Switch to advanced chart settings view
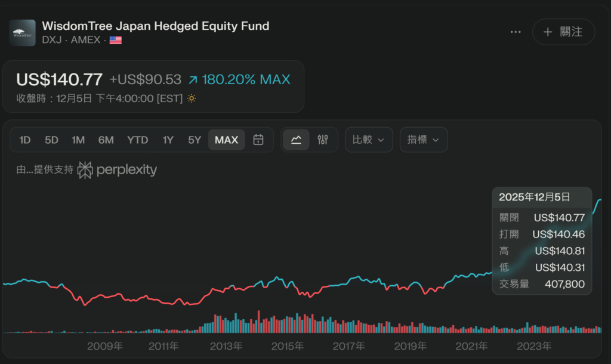 point(323,140)
